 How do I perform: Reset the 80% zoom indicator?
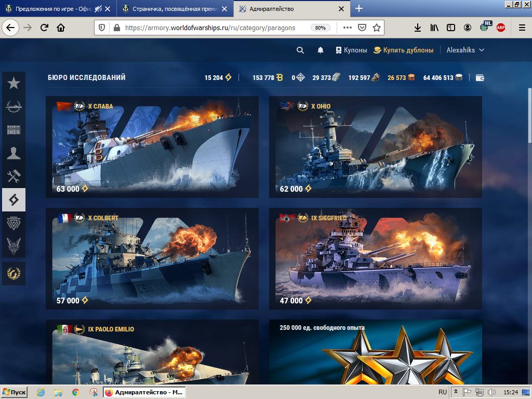coord(320,28)
